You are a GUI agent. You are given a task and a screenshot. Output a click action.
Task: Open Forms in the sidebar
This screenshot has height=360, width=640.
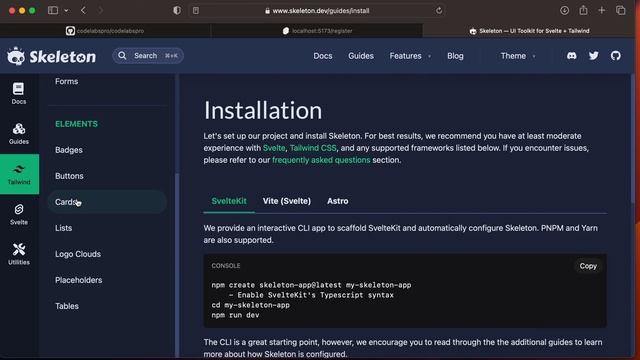[67, 81]
